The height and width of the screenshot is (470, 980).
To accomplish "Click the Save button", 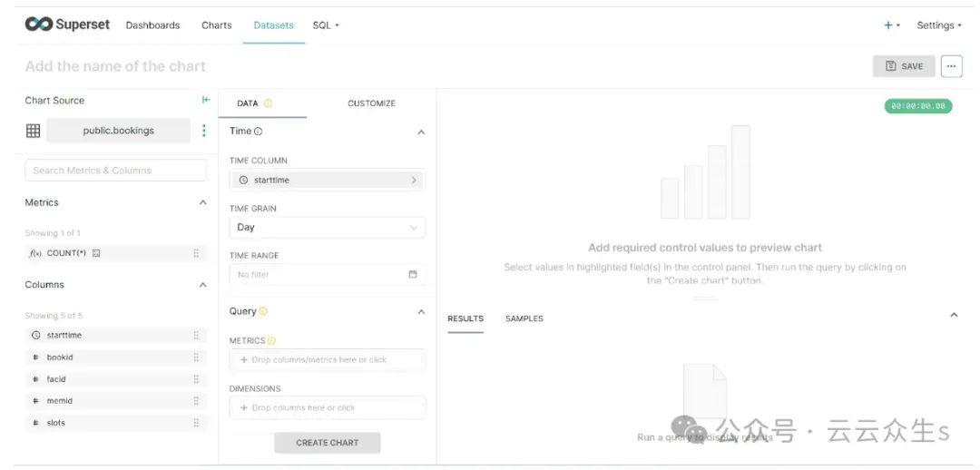I will (x=904, y=66).
